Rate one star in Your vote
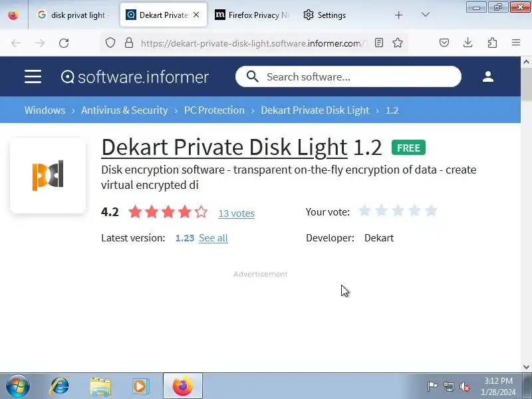This screenshot has width=532, height=399. pyautogui.click(x=364, y=211)
